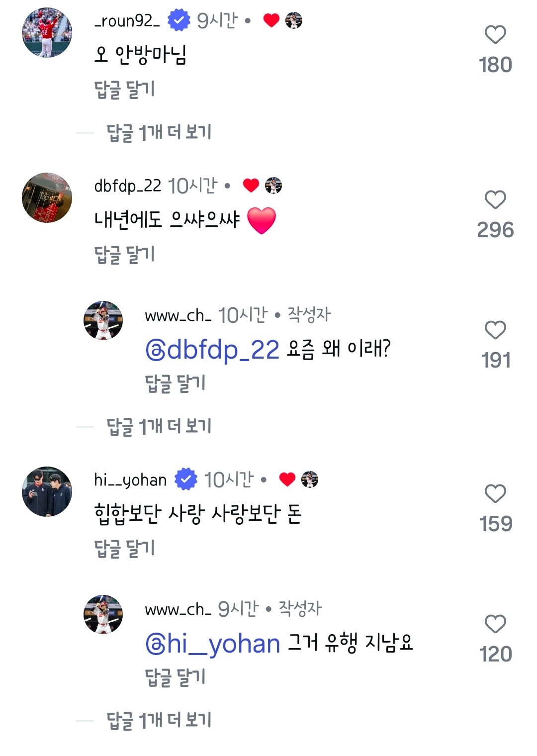This screenshot has height=756, width=537.
Task: Like the reply '요즘 왜 이래?'
Action: tap(495, 330)
